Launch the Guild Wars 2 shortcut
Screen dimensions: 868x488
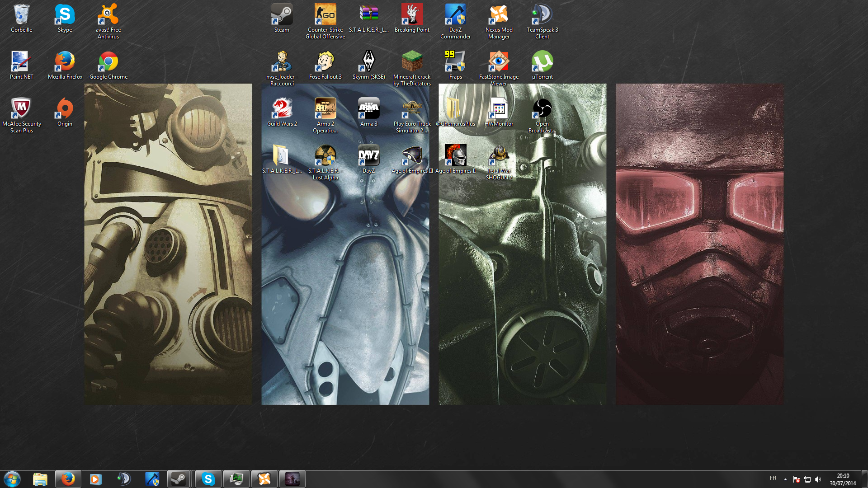pos(282,113)
